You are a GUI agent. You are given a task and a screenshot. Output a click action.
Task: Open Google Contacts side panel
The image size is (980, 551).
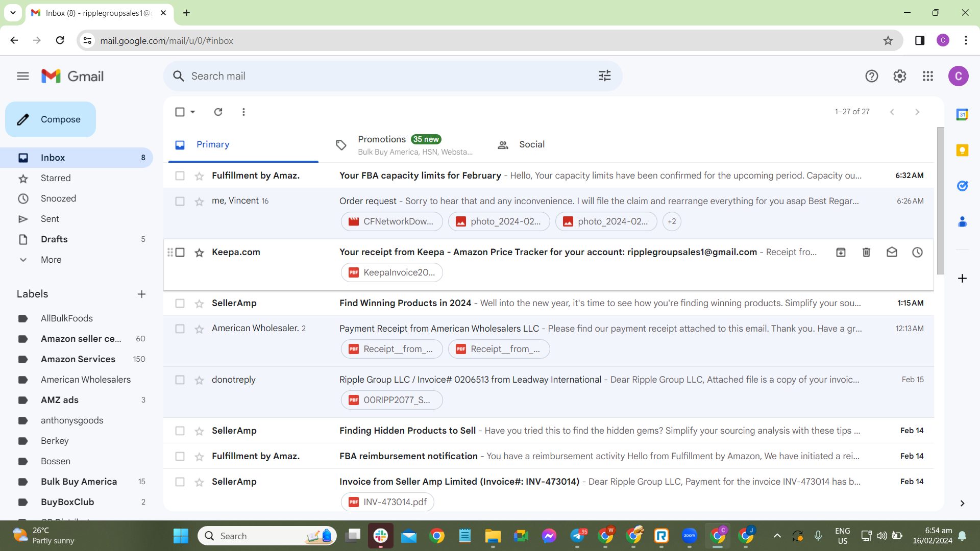coord(962,221)
